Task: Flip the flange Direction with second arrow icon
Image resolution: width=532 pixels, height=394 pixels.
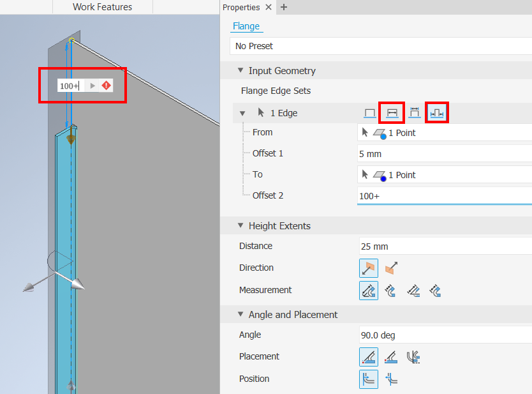Action: coord(390,268)
